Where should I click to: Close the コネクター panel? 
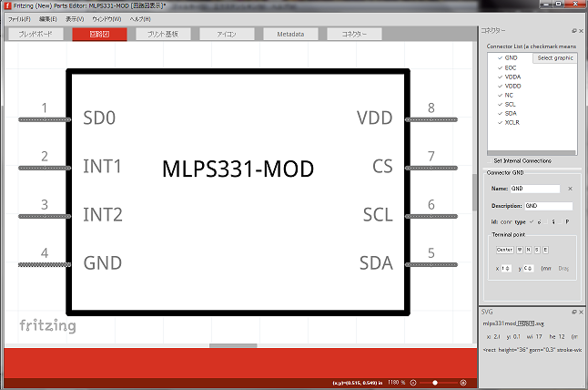(581, 31)
